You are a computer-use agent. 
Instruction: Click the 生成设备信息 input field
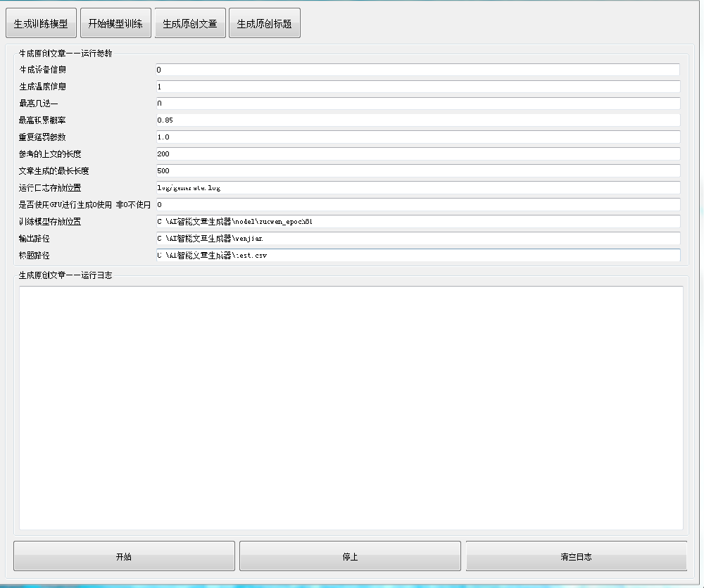(418, 70)
